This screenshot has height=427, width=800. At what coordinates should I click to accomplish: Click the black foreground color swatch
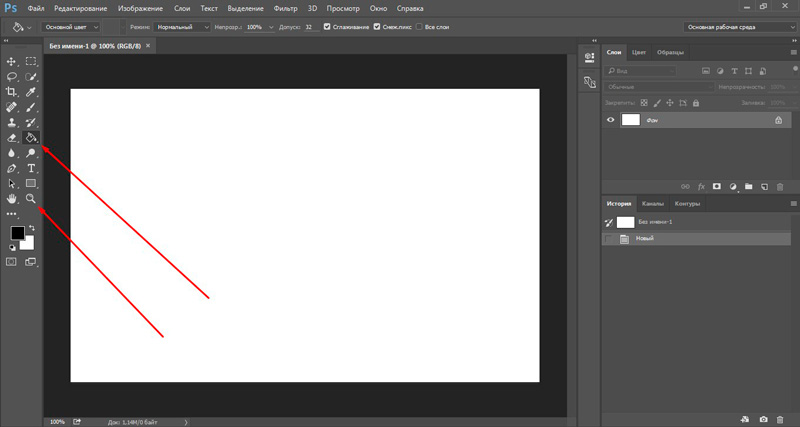click(17, 233)
